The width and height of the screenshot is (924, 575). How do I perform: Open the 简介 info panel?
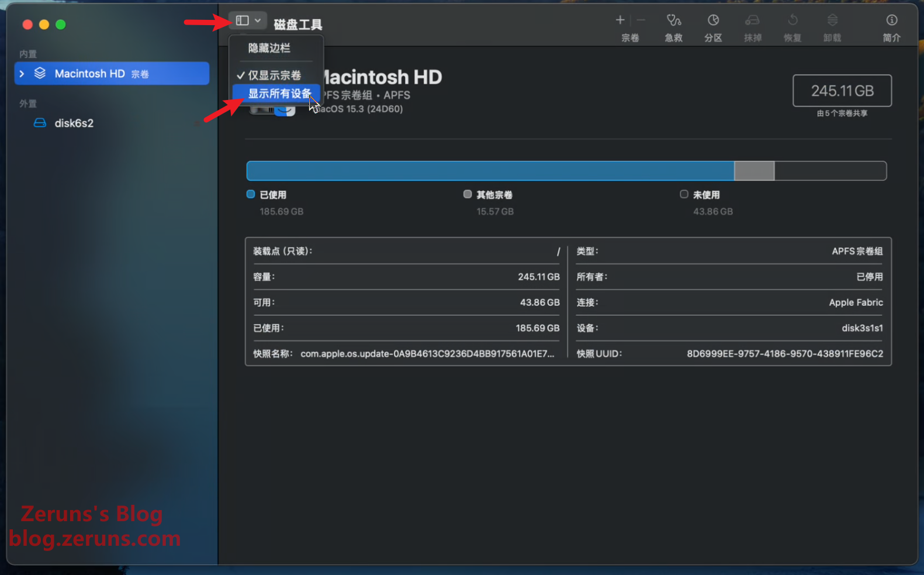pos(892,27)
